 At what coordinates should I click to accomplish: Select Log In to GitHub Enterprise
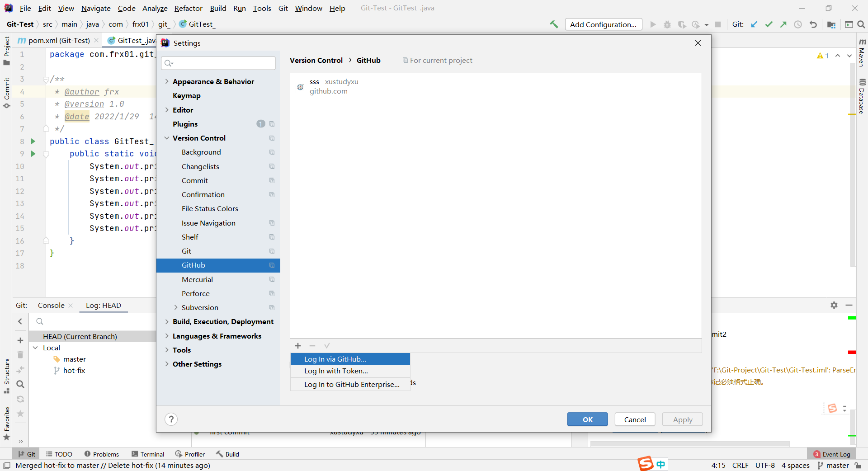click(x=350, y=384)
